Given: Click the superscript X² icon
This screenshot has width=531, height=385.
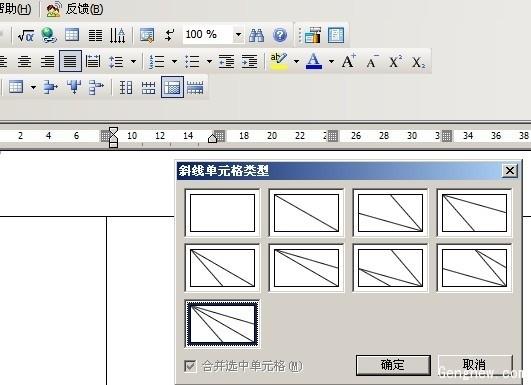Looking at the screenshot, I should [395, 62].
